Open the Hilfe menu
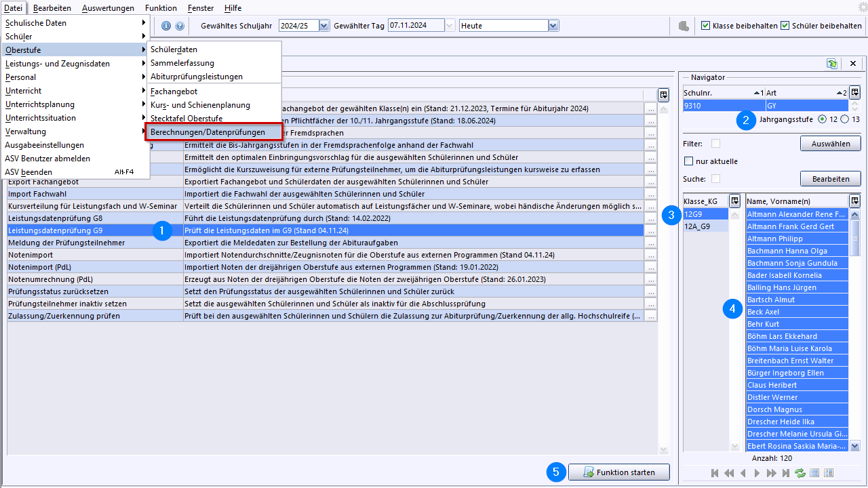This screenshot has width=868, height=488. pos(233,8)
